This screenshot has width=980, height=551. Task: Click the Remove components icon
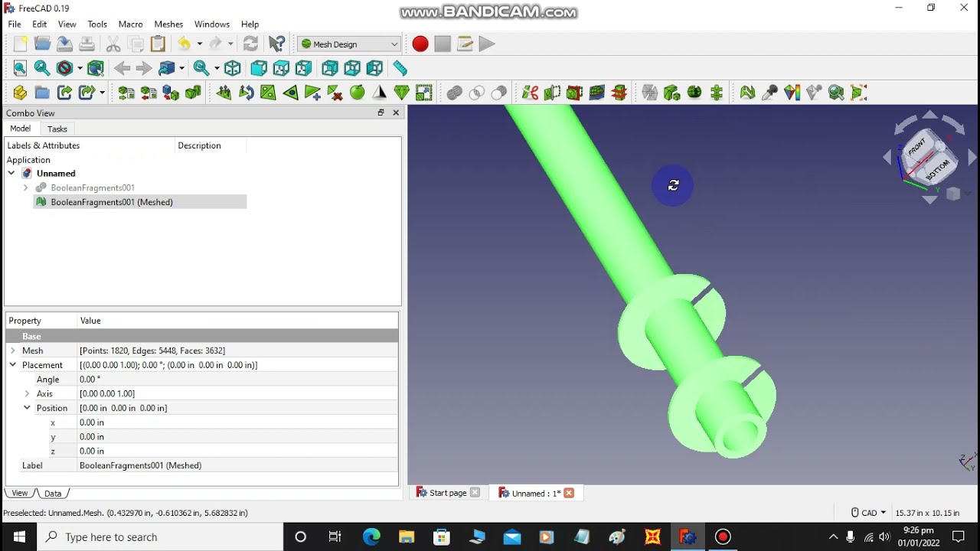[335, 93]
